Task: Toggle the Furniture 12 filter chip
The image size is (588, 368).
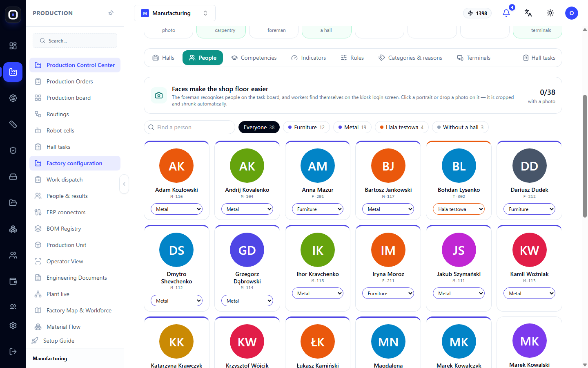Action: click(x=307, y=127)
